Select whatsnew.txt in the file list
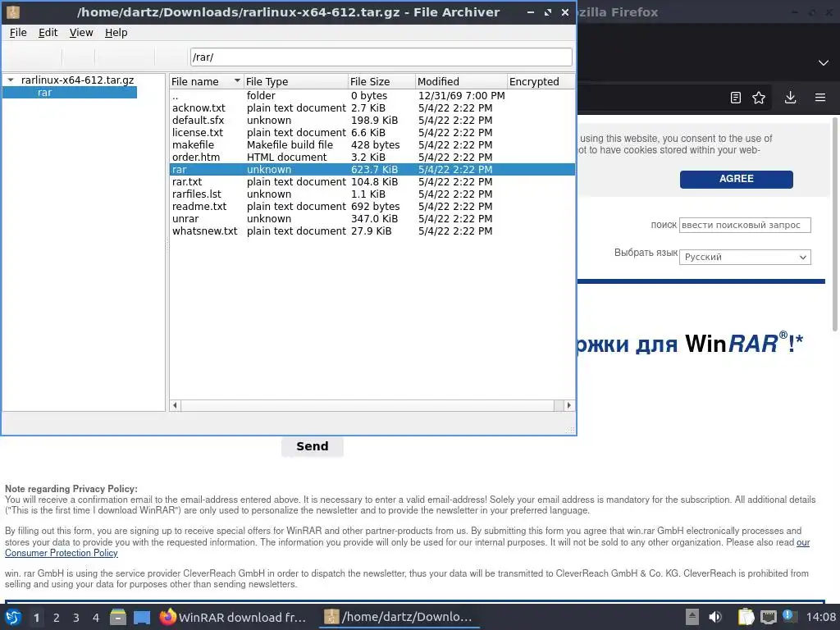 point(372,231)
